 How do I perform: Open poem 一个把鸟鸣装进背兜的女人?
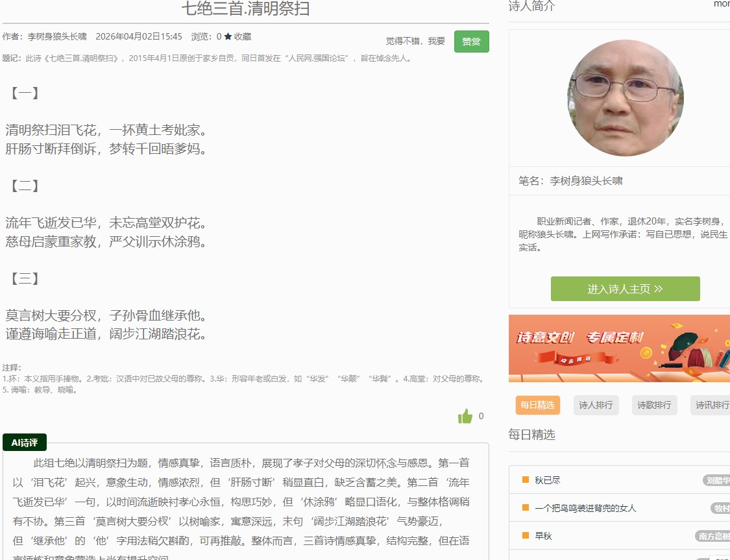[585, 509]
